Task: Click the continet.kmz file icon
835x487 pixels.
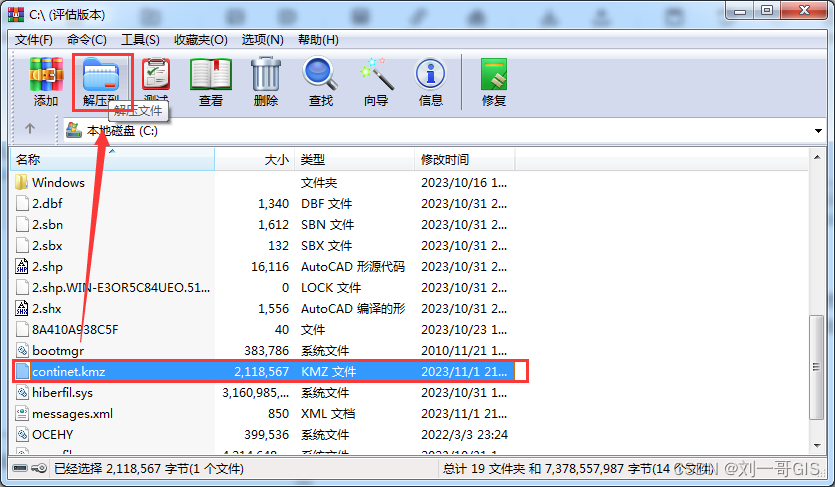Action: coord(22,371)
